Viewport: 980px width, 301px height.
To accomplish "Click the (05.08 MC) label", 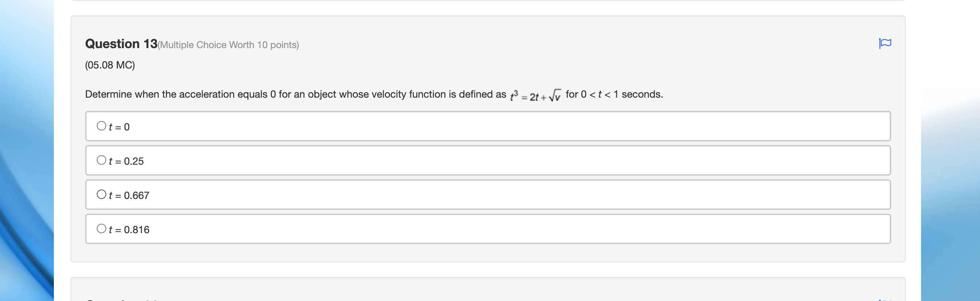I will tap(109, 65).
